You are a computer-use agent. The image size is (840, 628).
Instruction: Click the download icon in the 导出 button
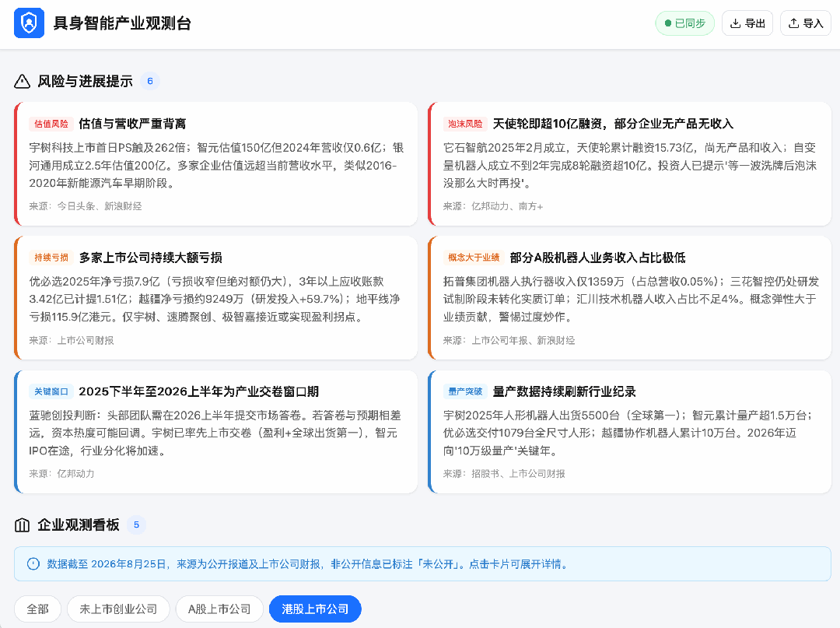[736, 23]
